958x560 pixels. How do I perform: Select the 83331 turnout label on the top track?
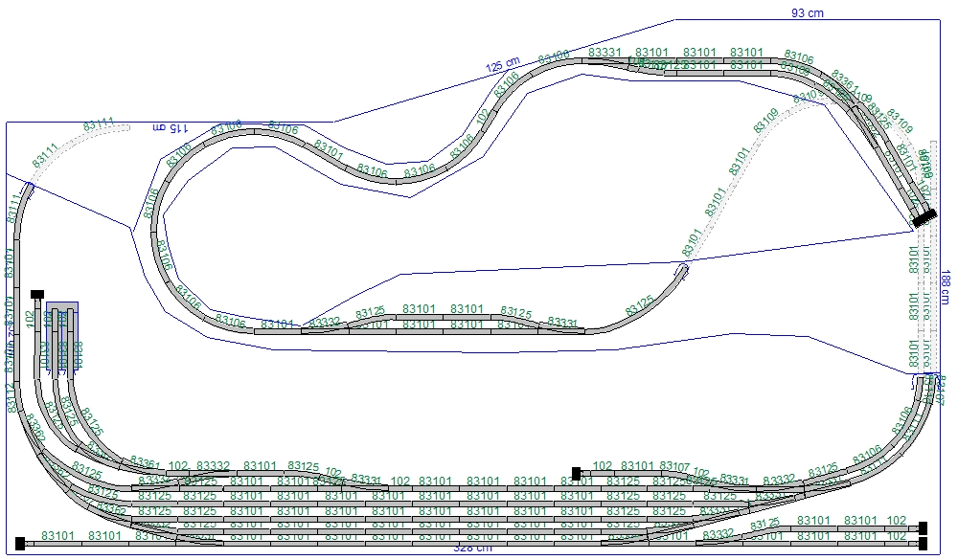click(x=606, y=52)
